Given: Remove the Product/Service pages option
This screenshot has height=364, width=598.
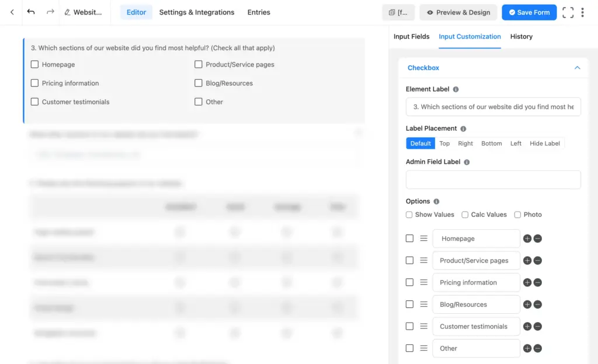Looking at the screenshot, I should [538, 261].
